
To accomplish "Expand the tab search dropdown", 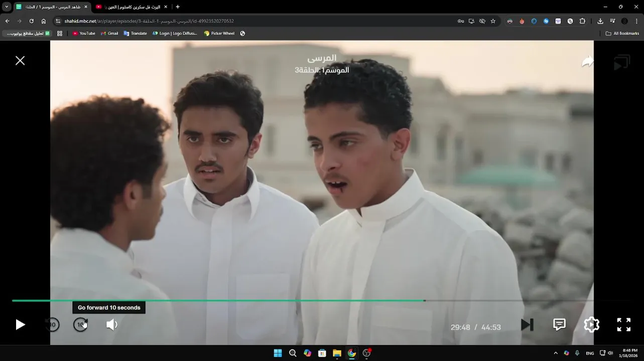I will 7,7.
